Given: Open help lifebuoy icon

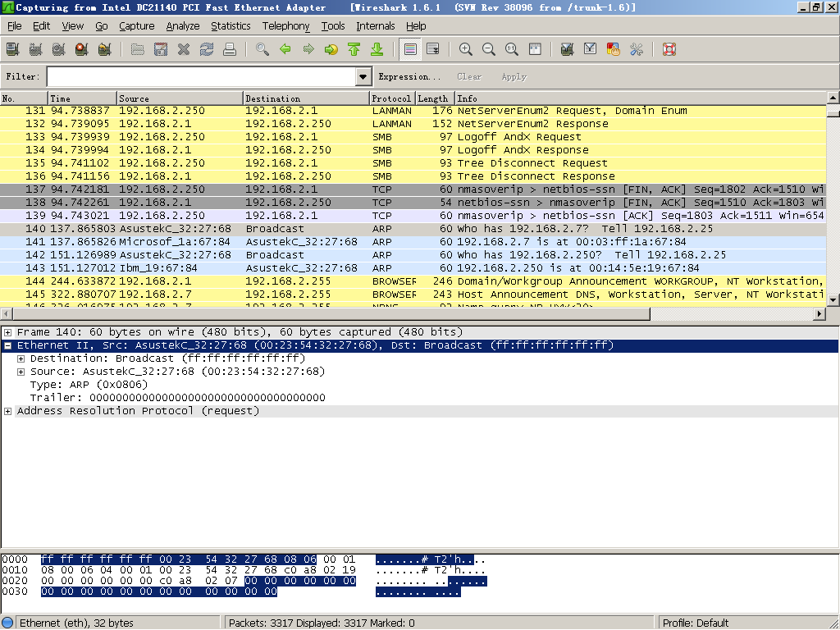Looking at the screenshot, I should point(669,49).
